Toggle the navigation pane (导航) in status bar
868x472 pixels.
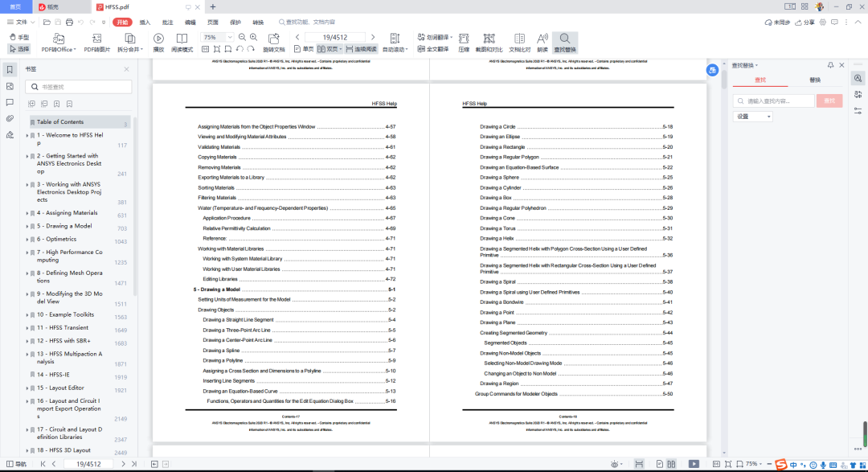click(16, 464)
